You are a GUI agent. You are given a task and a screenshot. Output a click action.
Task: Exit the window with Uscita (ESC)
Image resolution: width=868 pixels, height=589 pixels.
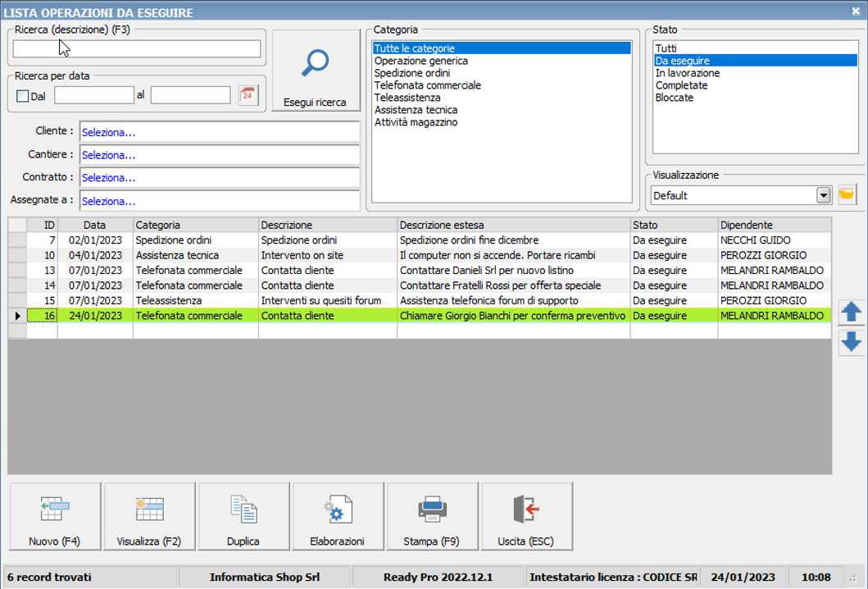point(526,516)
